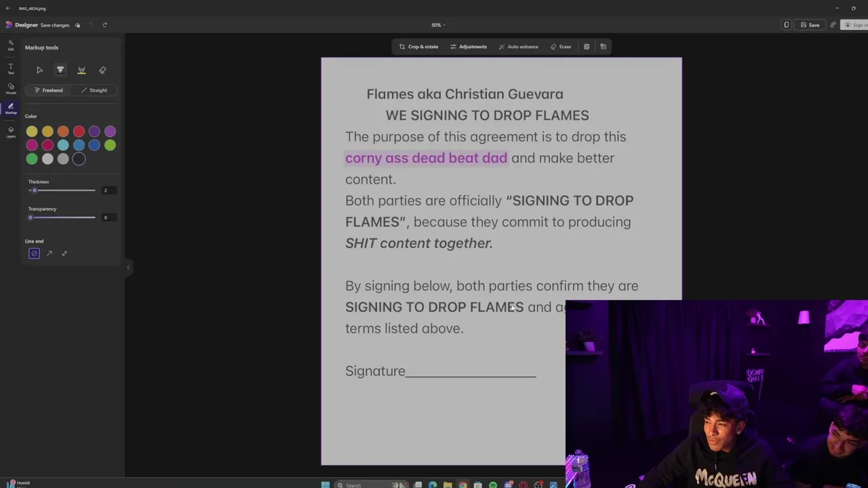
Task: Click the cloud icon beside Save changes
Action: tap(77, 25)
